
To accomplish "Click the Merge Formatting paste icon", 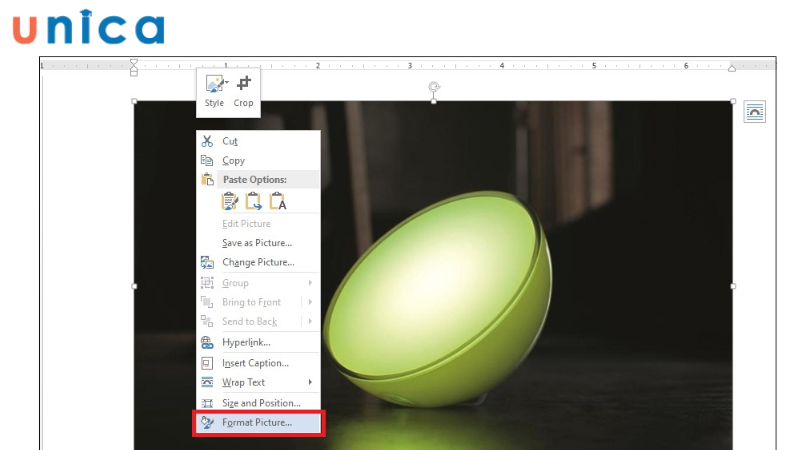I will [x=254, y=201].
